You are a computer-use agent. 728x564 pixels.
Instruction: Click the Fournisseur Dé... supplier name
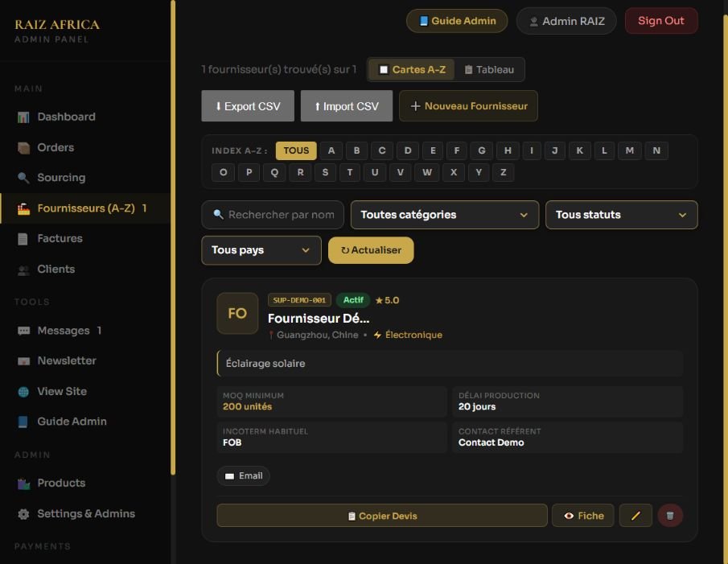(319, 319)
